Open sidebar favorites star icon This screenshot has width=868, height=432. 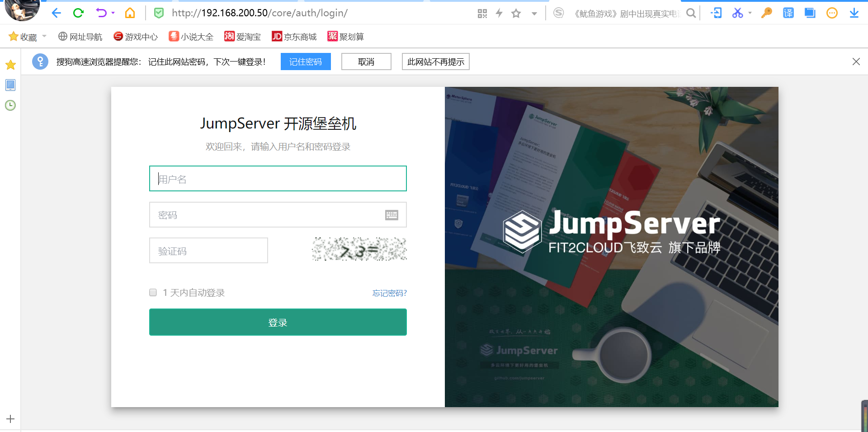(10, 65)
